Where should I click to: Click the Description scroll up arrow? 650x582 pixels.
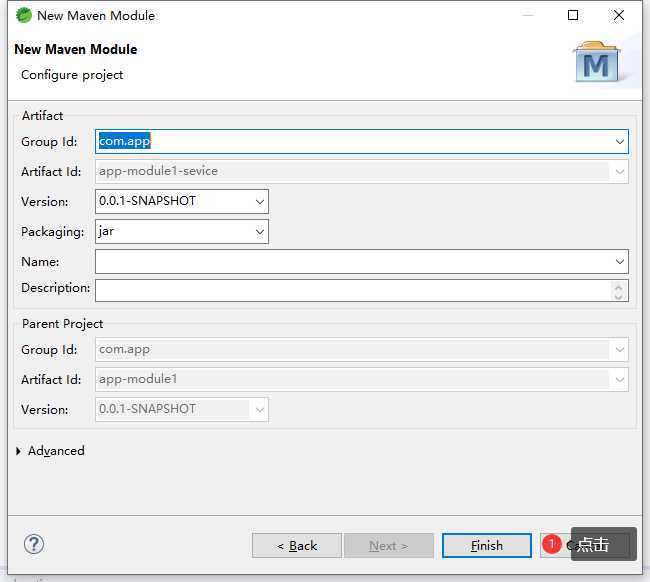(x=618, y=286)
